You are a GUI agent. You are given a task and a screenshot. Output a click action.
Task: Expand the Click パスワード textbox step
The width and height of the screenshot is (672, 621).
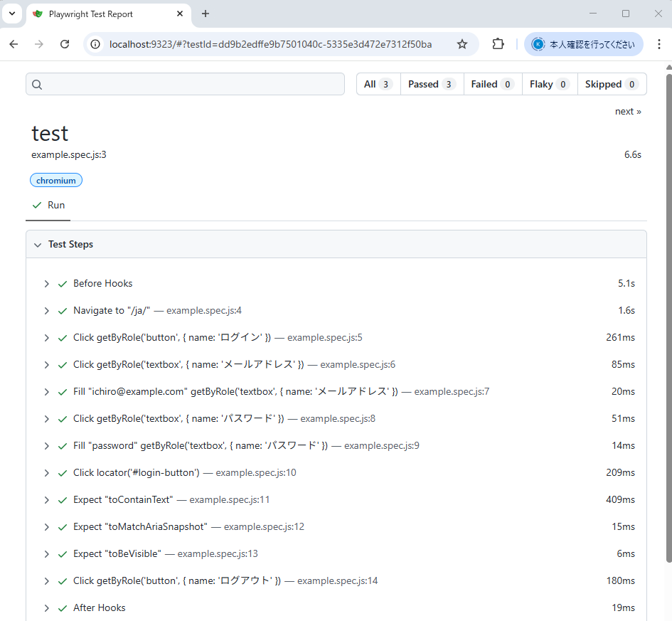(47, 419)
